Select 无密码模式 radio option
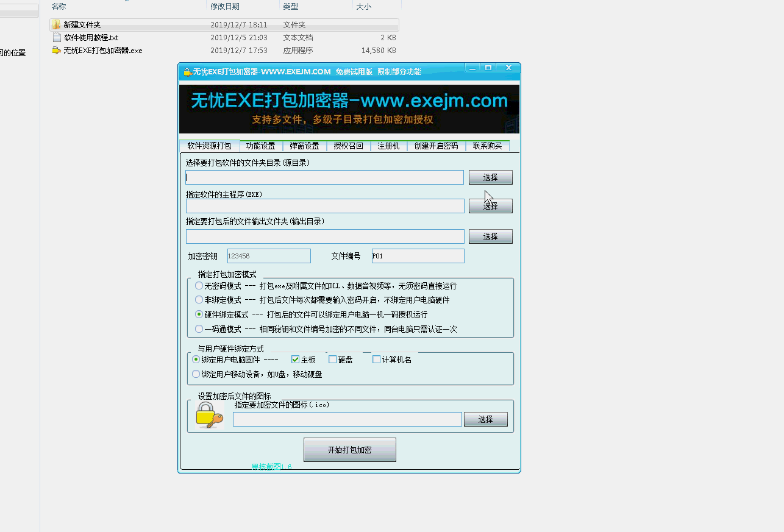 click(x=199, y=286)
